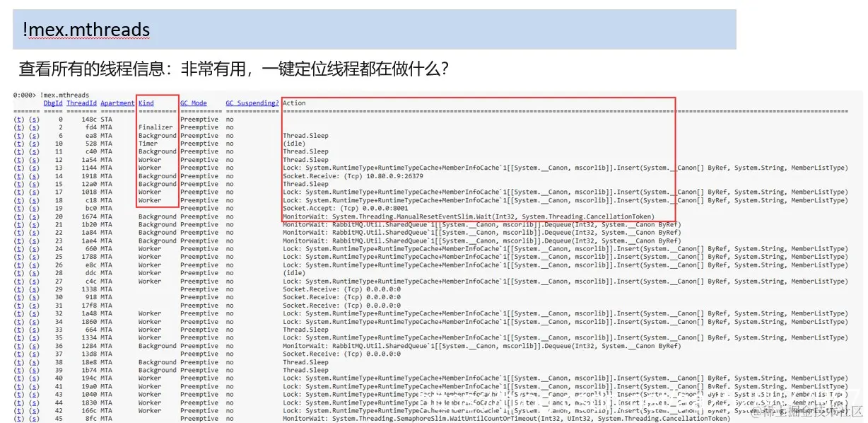Screen dimensions: 868x423
Task: Click the Kind column header link
Action: point(146,103)
